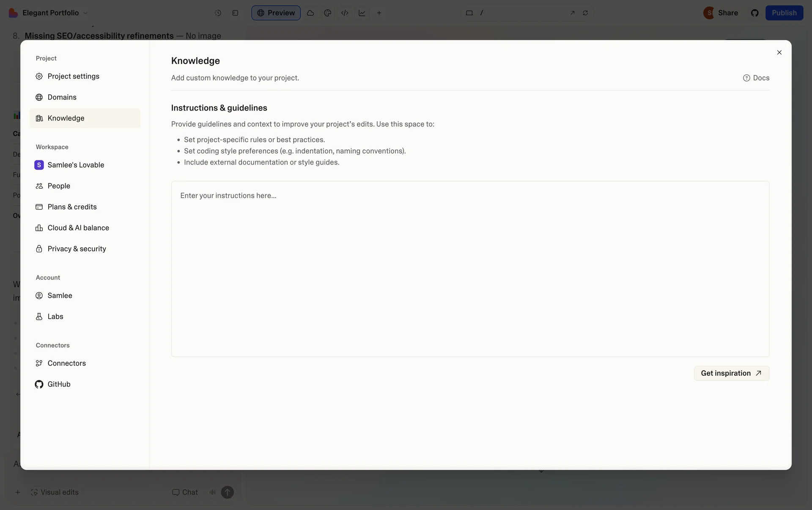Viewport: 812px width, 510px height.
Task: Select Privacy & security in sidebar
Action: coord(77,249)
